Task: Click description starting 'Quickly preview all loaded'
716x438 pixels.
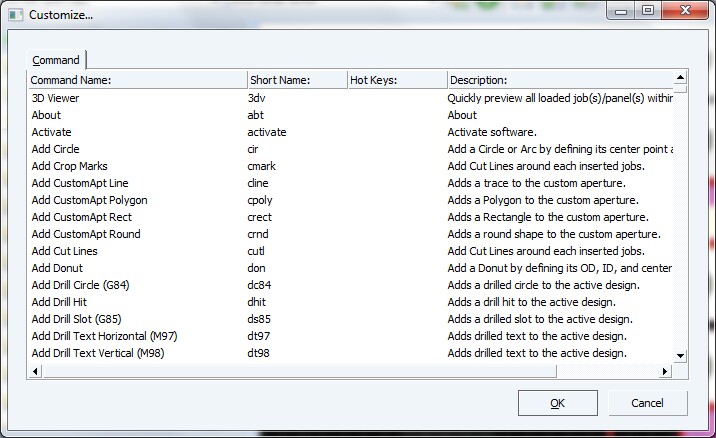Action: coord(560,98)
